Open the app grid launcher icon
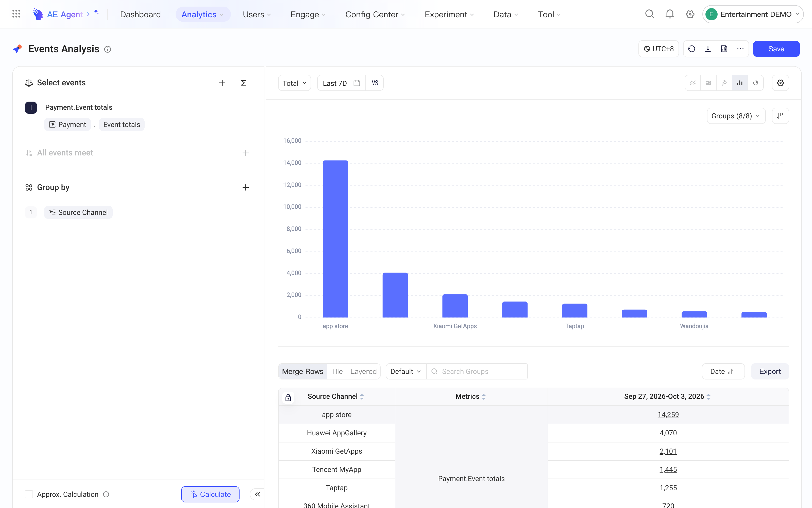Image resolution: width=812 pixels, height=508 pixels. tap(16, 14)
